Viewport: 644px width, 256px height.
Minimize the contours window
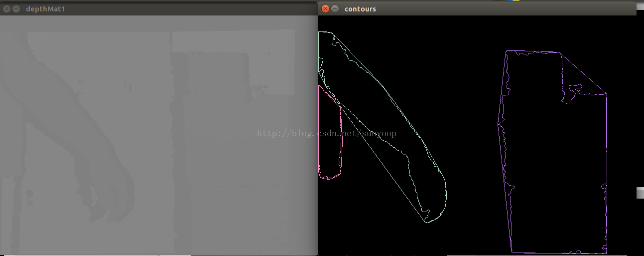(335, 8)
